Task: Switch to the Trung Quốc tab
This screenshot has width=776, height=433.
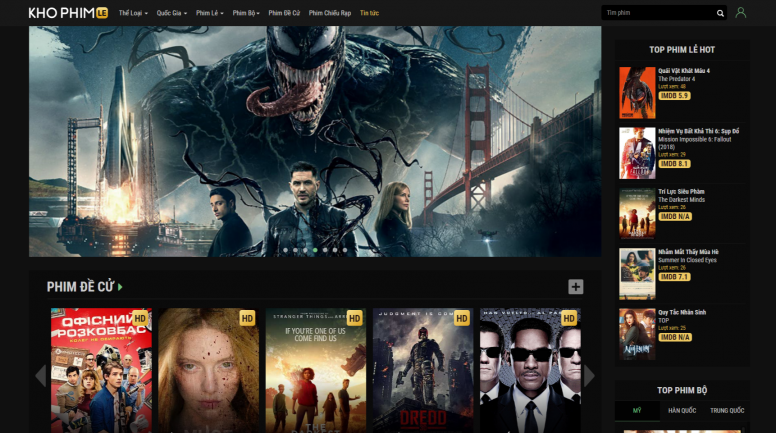Action: pyautogui.click(x=727, y=411)
